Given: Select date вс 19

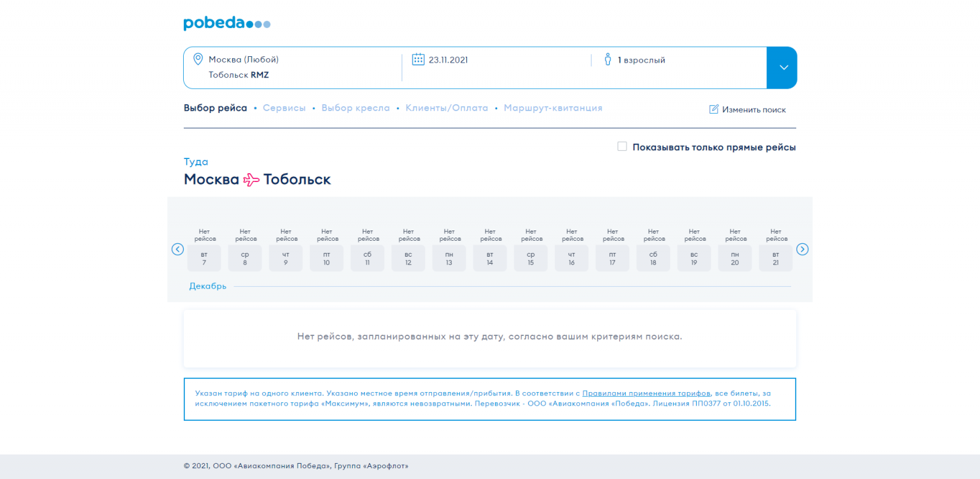Looking at the screenshot, I should point(694,258).
